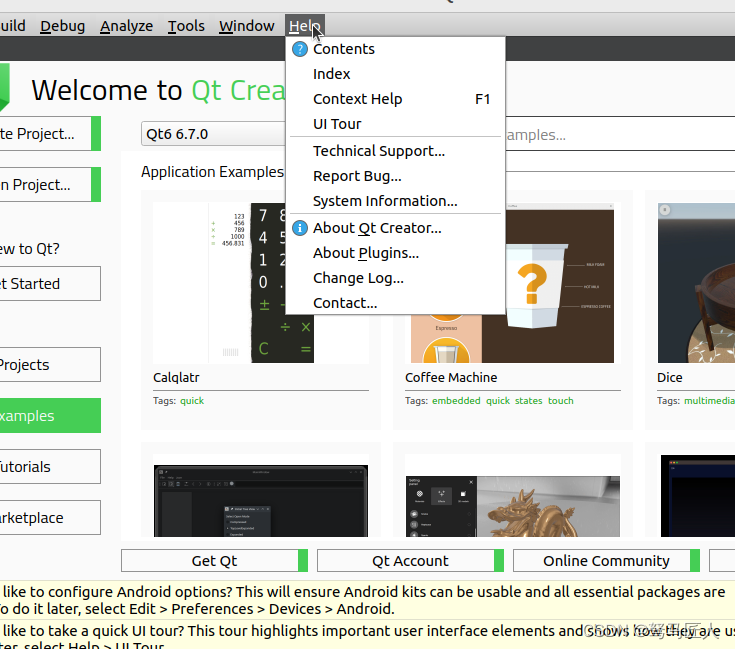
Task: Select Report Bug menu item
Action: [395, 176]
